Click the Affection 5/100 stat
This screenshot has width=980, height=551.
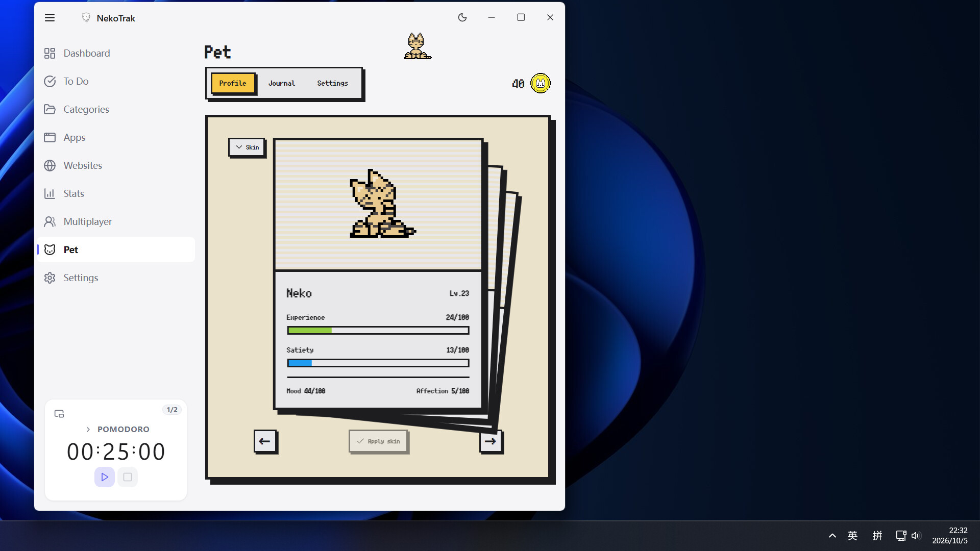pos(443,391)
